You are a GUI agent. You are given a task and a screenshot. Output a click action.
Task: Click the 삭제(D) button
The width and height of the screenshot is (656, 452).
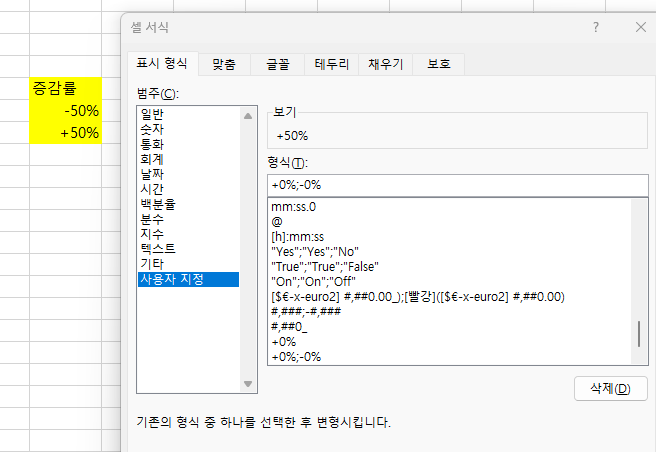610,389
